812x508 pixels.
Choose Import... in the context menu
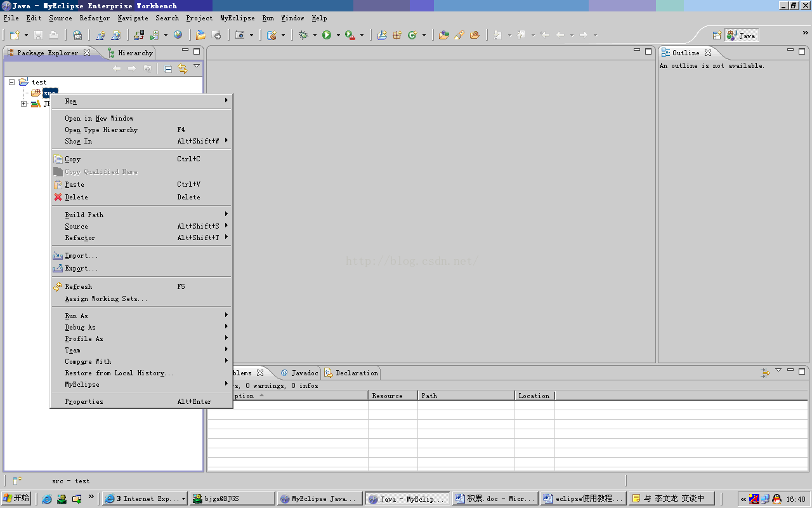[x=141, y=255]
